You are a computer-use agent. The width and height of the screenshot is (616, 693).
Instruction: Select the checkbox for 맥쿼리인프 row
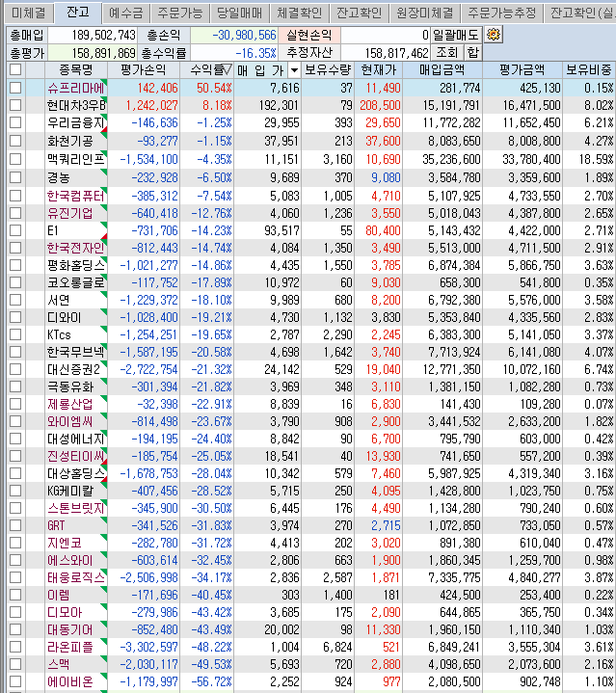click(15, 159)
